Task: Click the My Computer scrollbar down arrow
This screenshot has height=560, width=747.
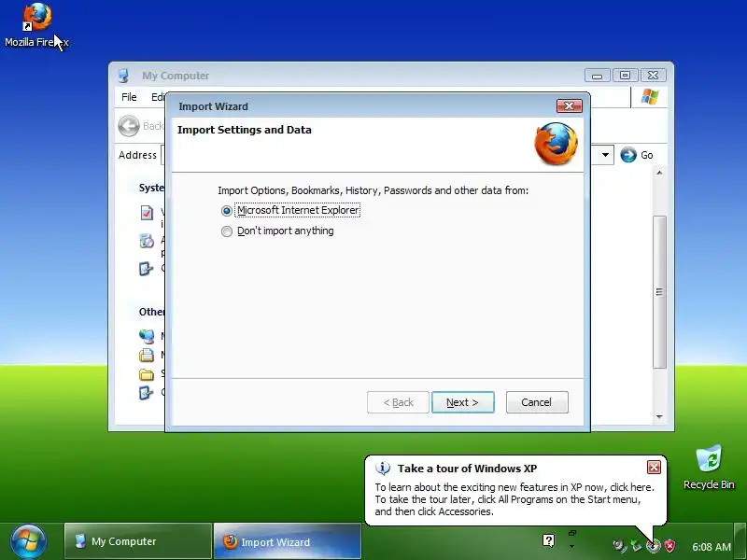Action: click(x=659, y=416)
